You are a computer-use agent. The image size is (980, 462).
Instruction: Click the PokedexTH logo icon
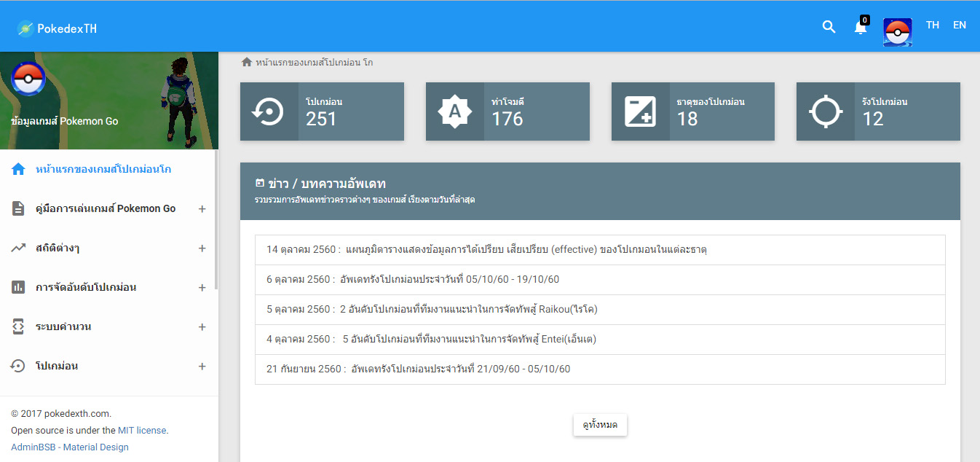click(25, 28)
